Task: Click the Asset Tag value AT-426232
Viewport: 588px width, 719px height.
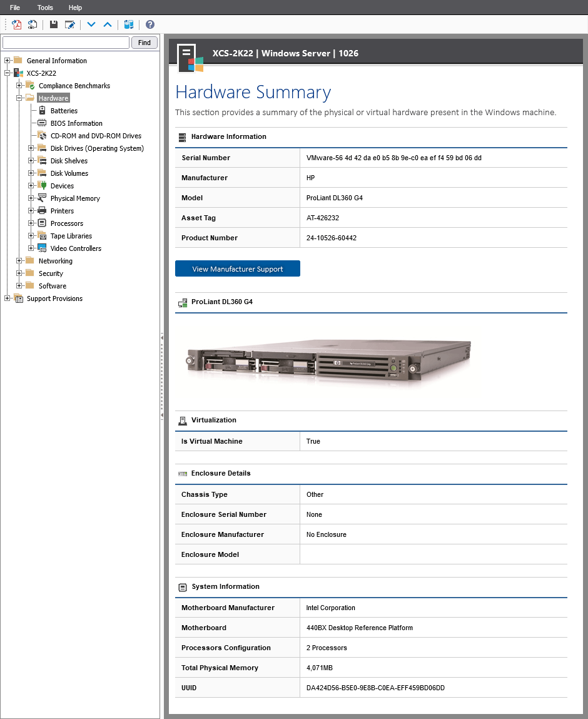Action: tap(323, 218)
